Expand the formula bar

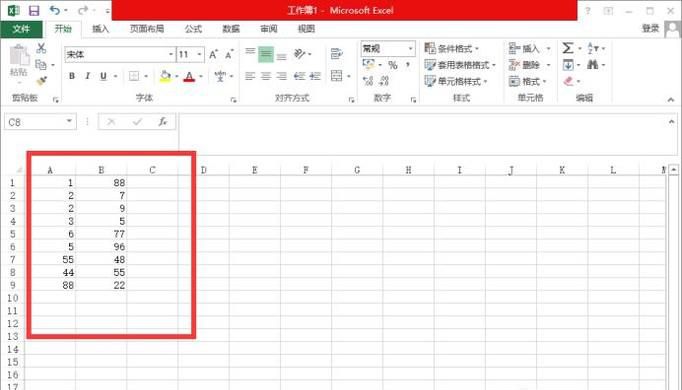[x=671, y=122]
